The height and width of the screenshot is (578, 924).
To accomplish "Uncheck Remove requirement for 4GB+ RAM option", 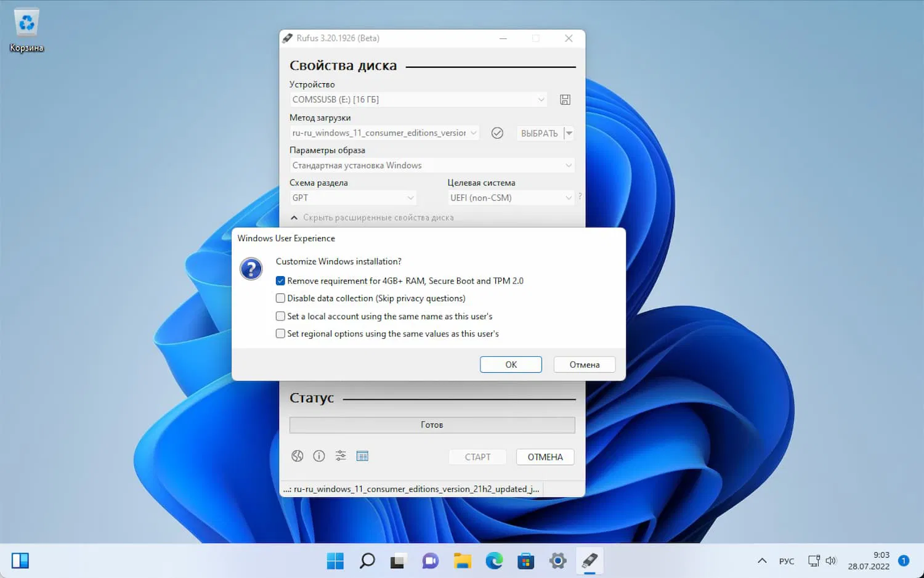I will click(280, 281).
